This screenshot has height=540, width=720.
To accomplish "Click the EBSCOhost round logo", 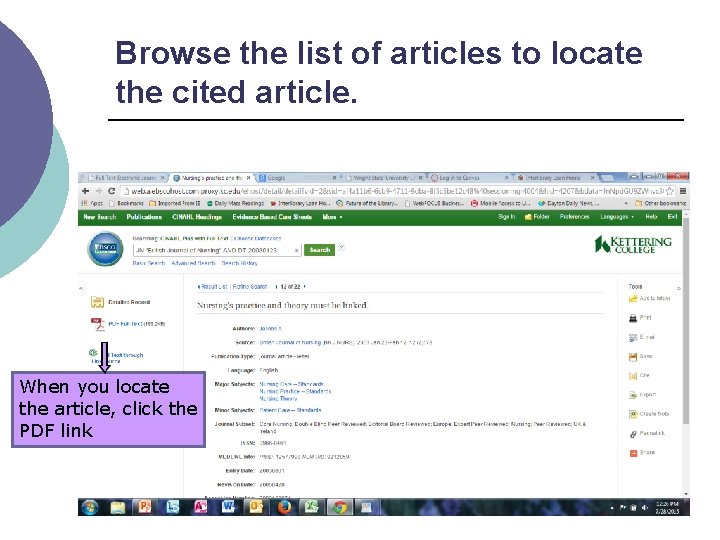I will [x=106, y=248].
